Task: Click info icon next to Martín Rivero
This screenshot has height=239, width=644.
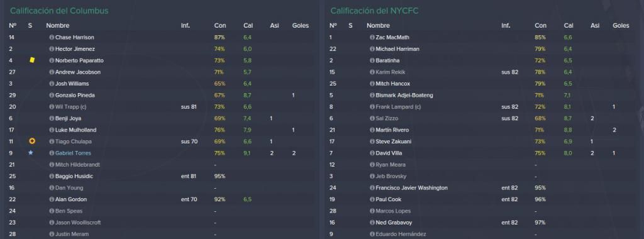Action: pos(372,130)
